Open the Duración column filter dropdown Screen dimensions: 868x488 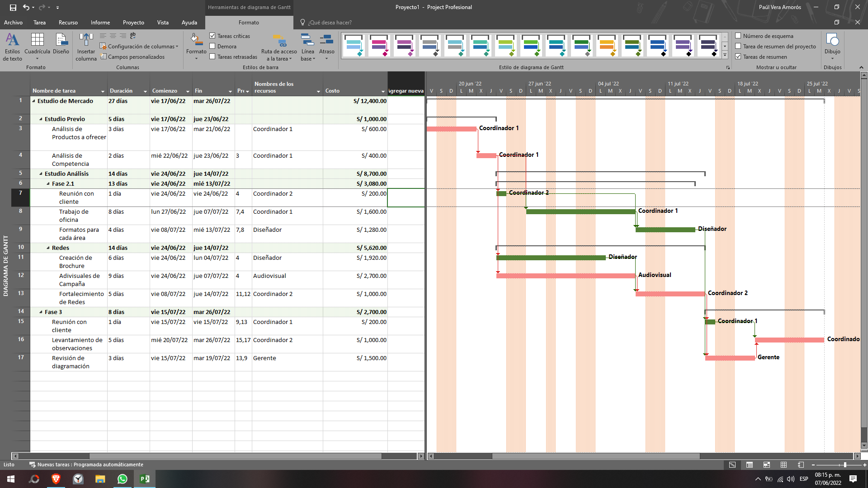[x=145, y=91]
